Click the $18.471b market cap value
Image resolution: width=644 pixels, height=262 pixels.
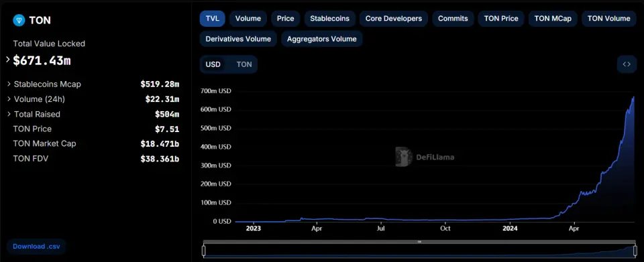click(x=160, y=144)
